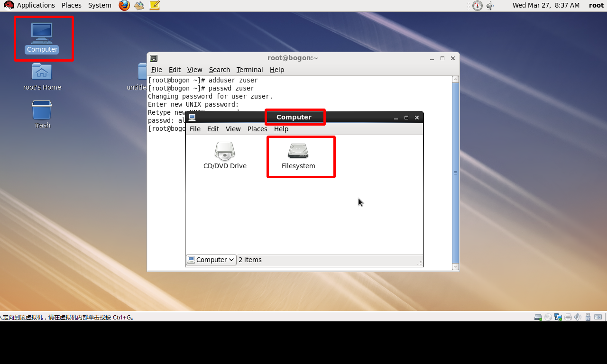This screenshot has height=364, width=607.
Task: Open the sticky notes editor from the top panel
Action: pyautogui.click(x=154, y=6)
